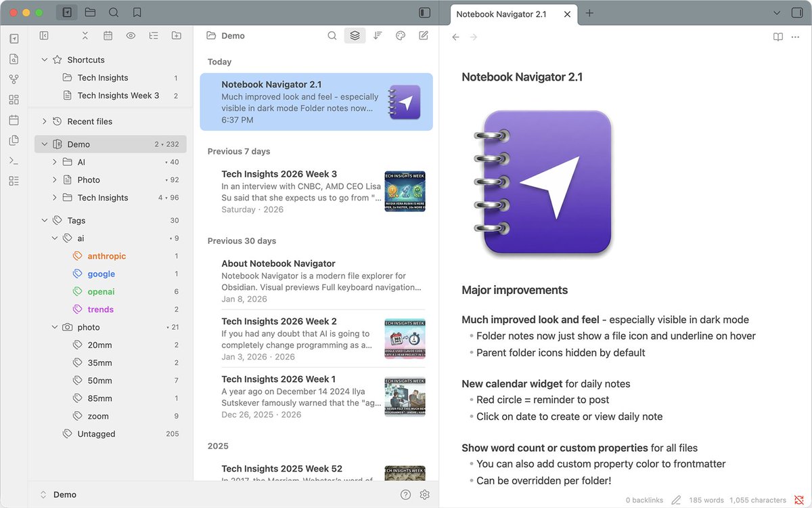
Task: Open Tech Insights 2026 Week 2 note
Action: [x=316, y=338]
